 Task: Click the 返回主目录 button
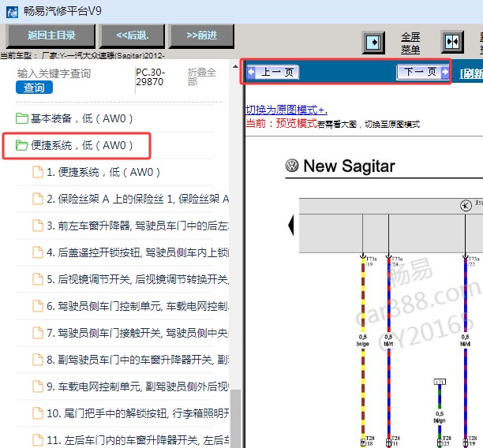(x=51, y=35)
